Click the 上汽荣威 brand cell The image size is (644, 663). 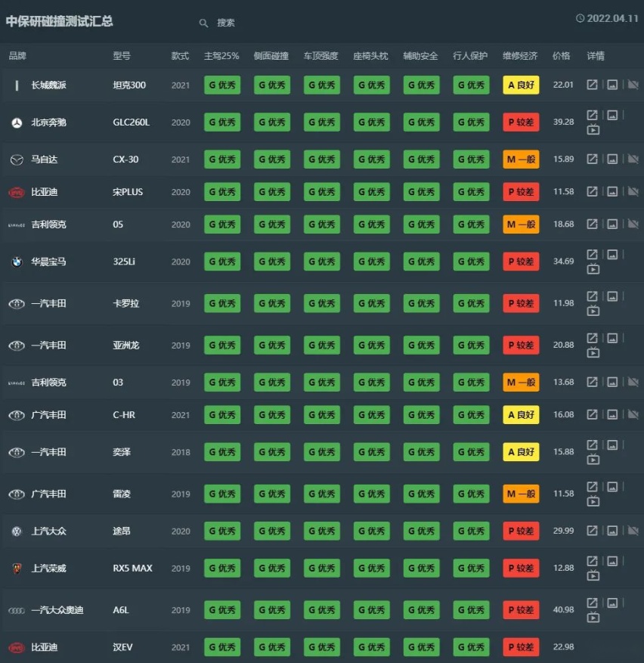click(48, 569)
